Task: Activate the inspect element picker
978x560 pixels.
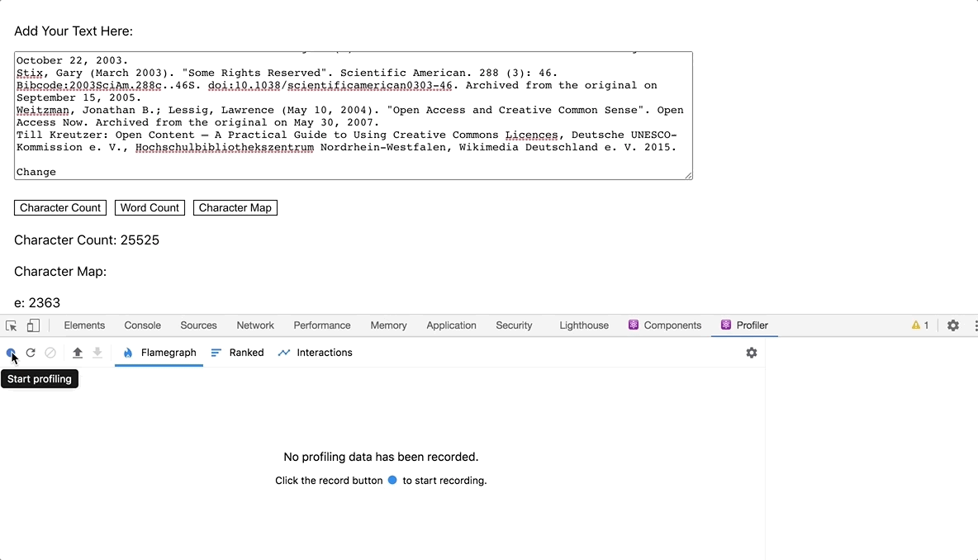Action: (x=12, y=325)
